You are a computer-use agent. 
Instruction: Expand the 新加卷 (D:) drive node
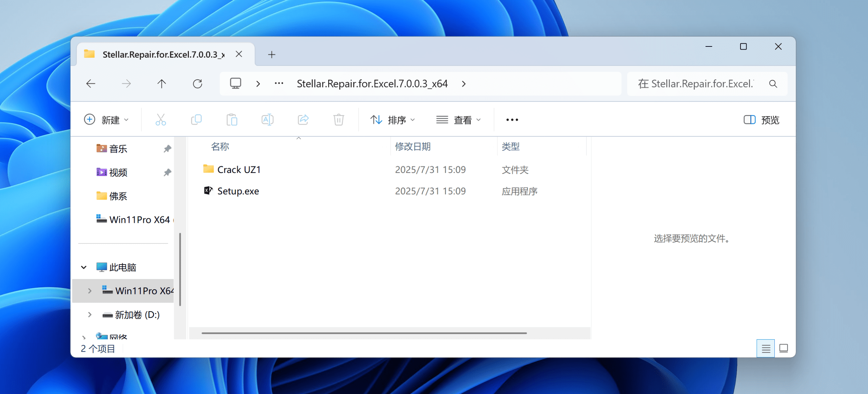click(x=90, y=315)
